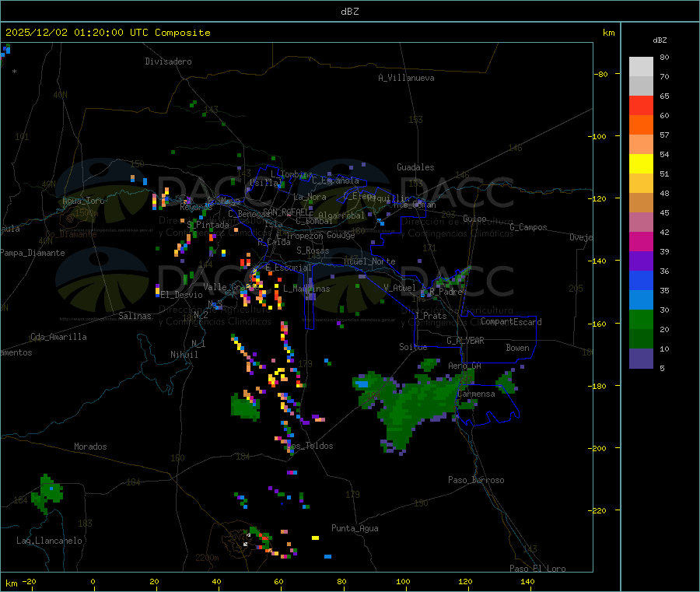This screenshot has height=592, width=700.
Task: Click the Paso_El_Loro label
Action: pos(537,569)
